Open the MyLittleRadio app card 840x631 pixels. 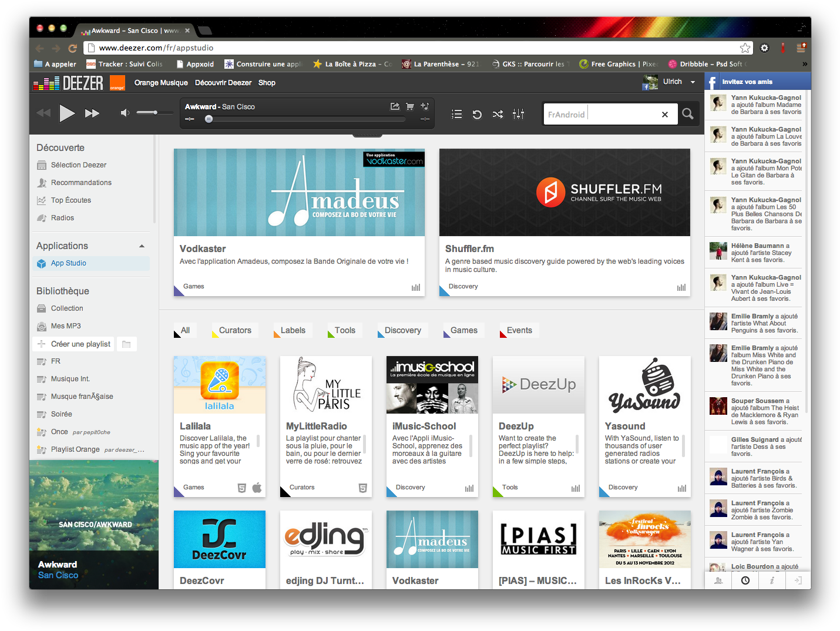pyautogui.click(x=326, y=427)
